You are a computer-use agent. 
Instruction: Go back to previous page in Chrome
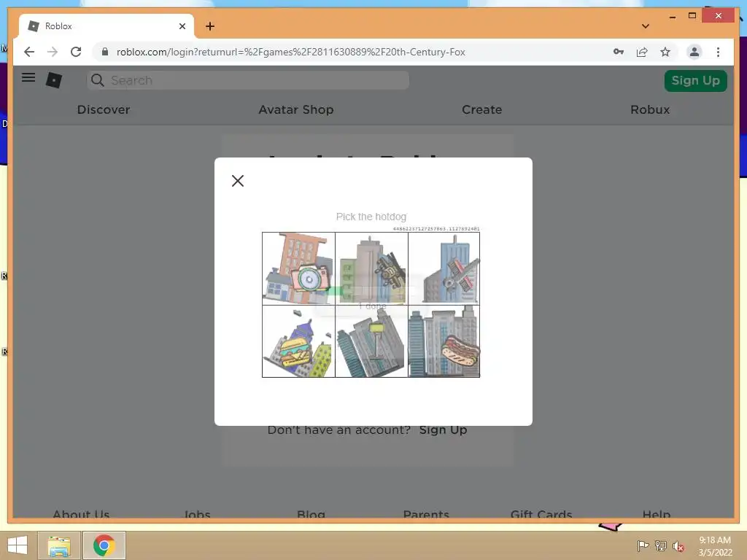point(29,52)
